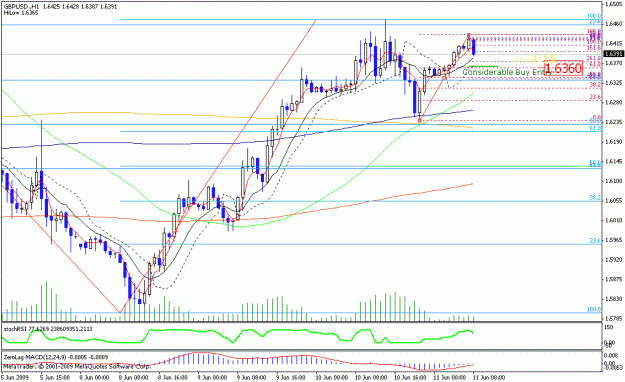Click the 1.5875 price axis label
Viewport: 625px width, 382px height.
pos(614,280)
